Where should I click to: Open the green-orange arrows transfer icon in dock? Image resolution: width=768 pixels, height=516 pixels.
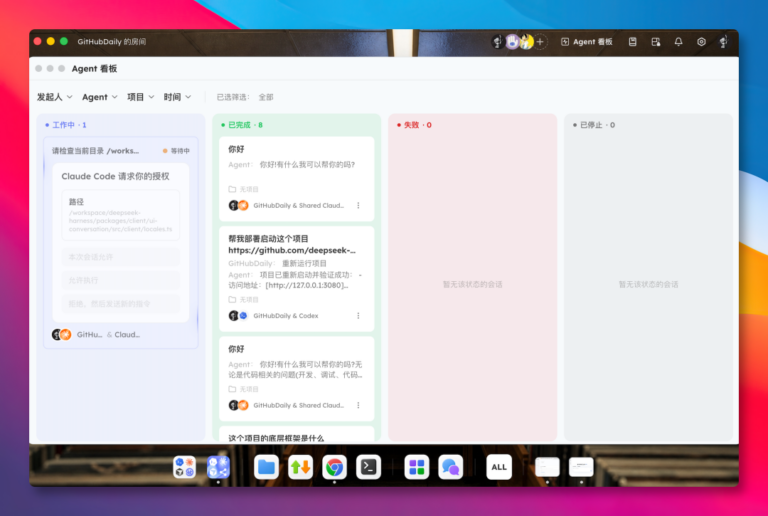tap(301, 467)
